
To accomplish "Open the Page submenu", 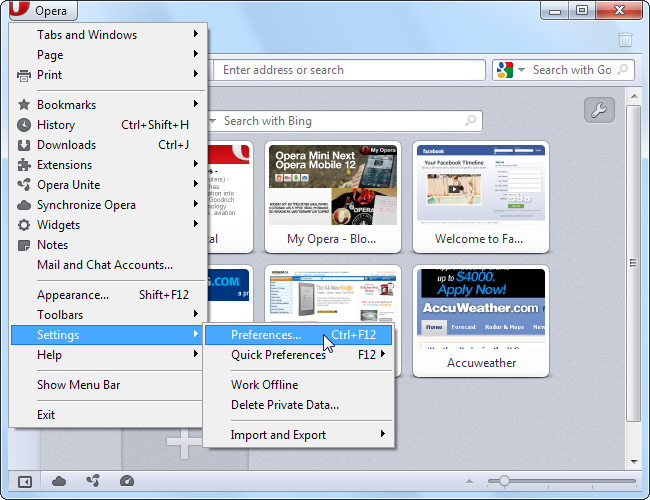I will (109, 55).
